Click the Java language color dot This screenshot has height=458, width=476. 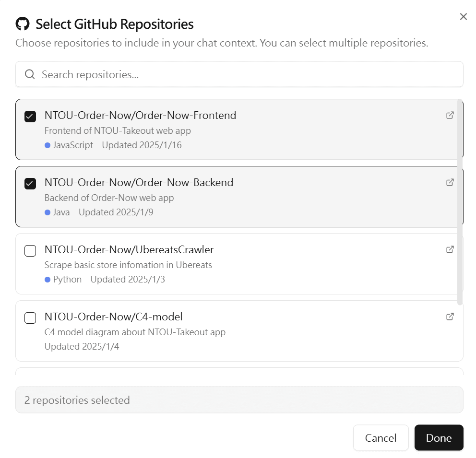coord(48,212)
